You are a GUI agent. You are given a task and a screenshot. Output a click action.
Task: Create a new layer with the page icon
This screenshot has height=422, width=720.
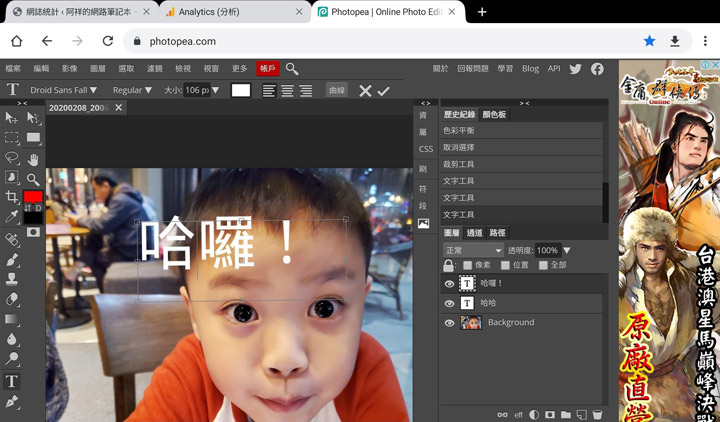click(x=581, y=415)
